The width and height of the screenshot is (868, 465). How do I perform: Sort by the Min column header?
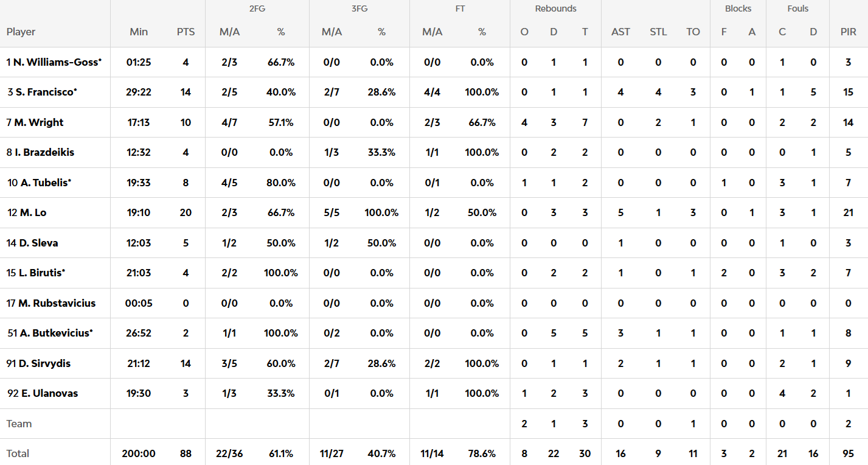pyautogui.click(x=139, y=32)
